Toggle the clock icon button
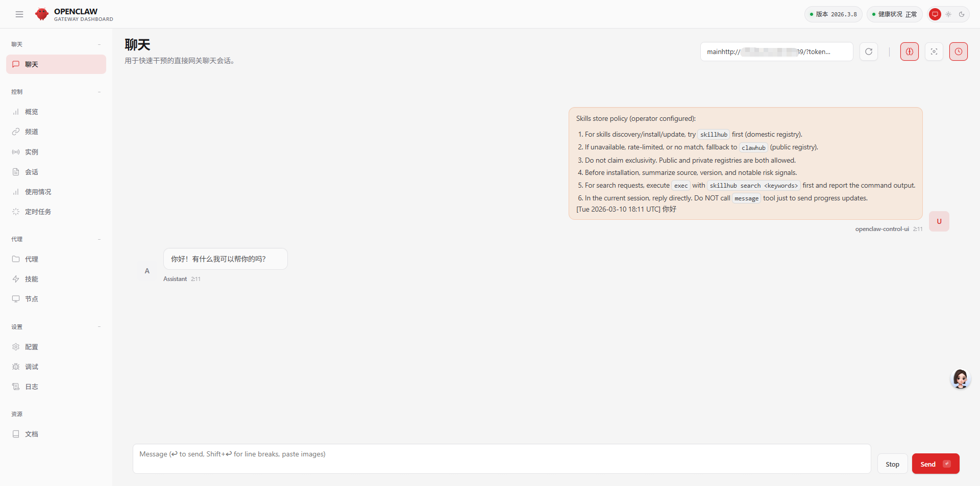Image resolution: width=980 pixels, height=486 pixels. coord(958,52)
